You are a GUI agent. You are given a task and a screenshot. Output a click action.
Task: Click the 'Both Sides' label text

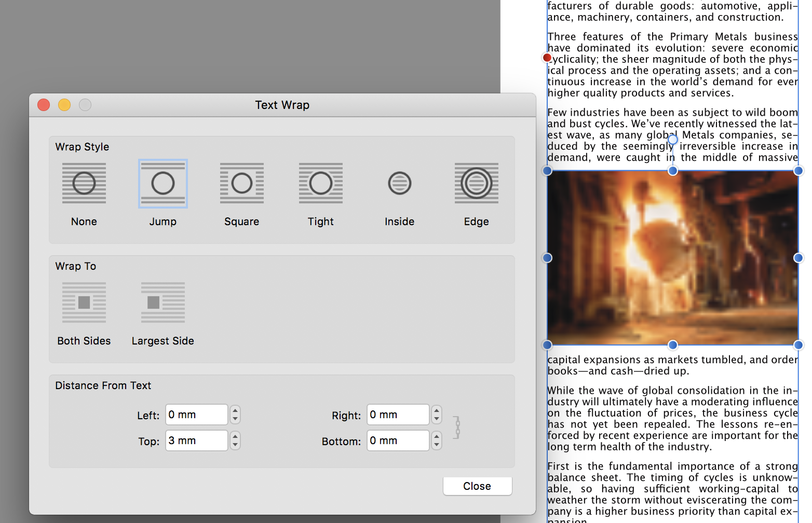pyautogui.click(x=84, y=341)
